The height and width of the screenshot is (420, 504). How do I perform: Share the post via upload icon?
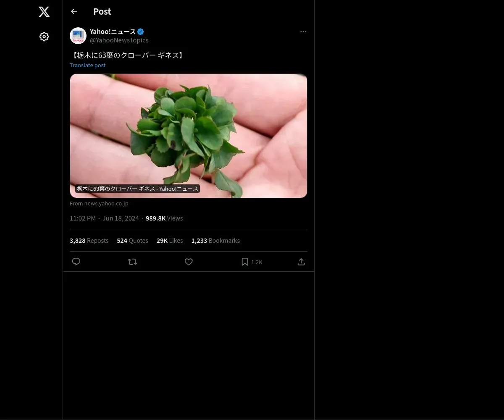click(301, 262)
